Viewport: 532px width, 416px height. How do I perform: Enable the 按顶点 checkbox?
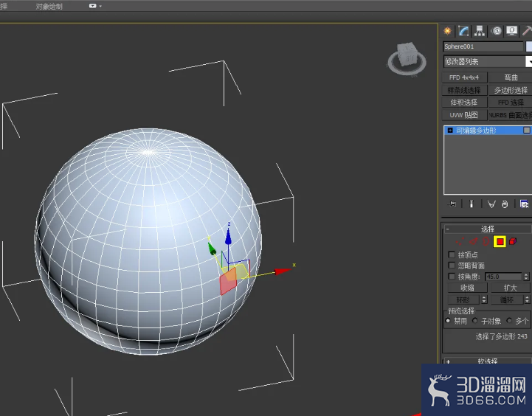pos(452,254)
